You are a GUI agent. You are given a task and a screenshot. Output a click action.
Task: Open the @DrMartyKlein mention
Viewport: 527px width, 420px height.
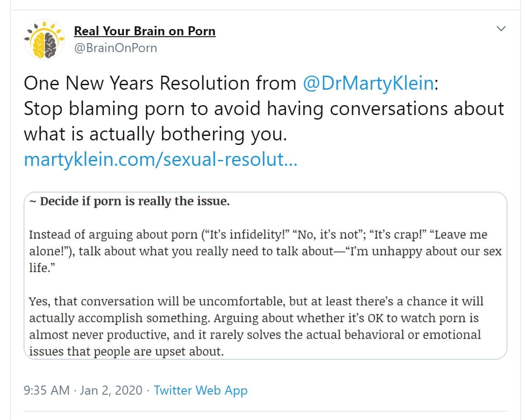368,84
